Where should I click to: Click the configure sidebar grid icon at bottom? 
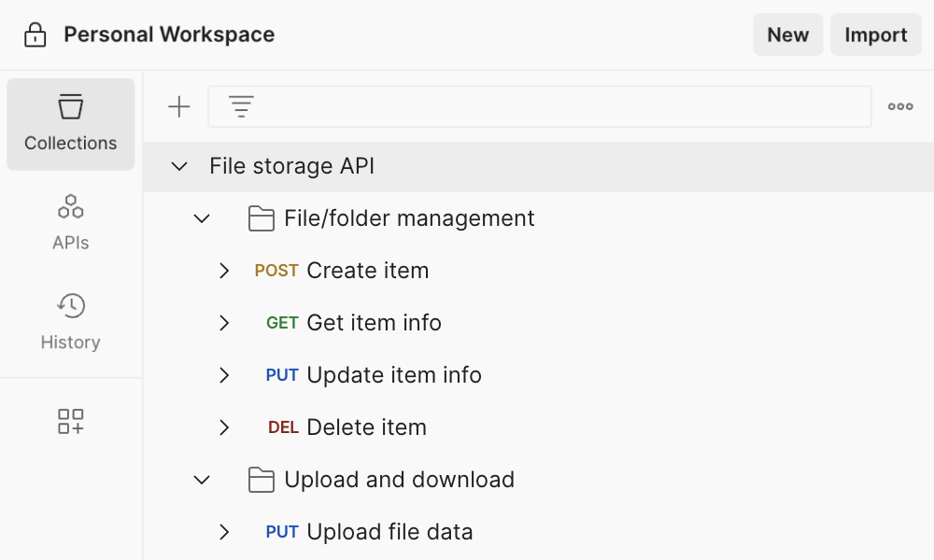click(70, 421)
